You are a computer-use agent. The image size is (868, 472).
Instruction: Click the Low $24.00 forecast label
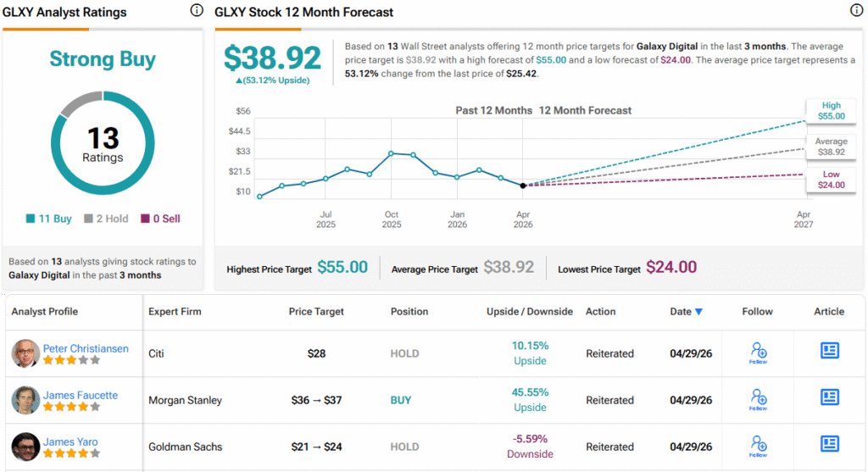[831, 180]
